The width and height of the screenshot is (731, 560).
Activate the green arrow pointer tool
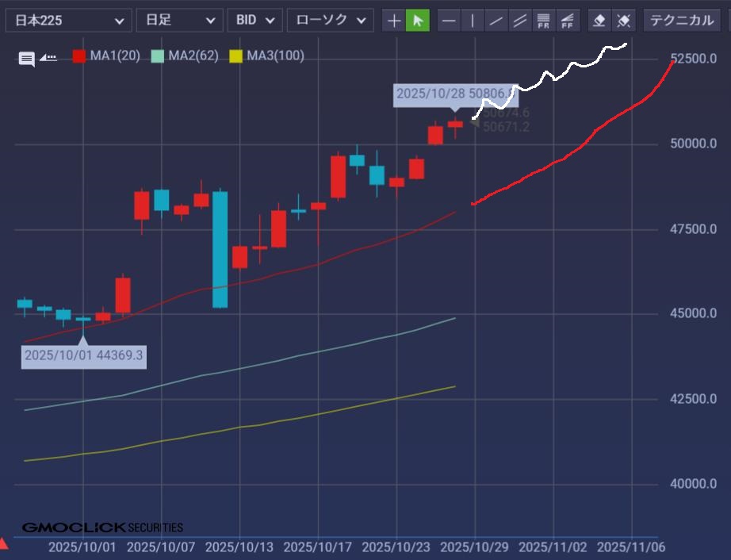418,21
